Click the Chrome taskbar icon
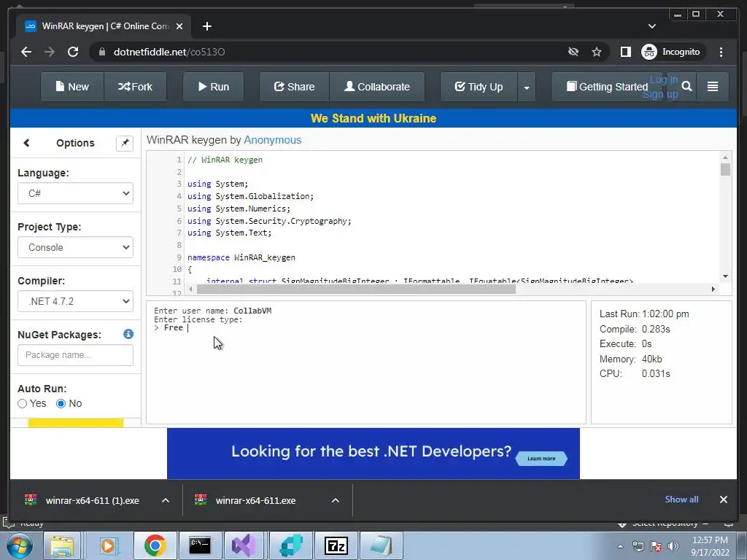 (155, 545)
